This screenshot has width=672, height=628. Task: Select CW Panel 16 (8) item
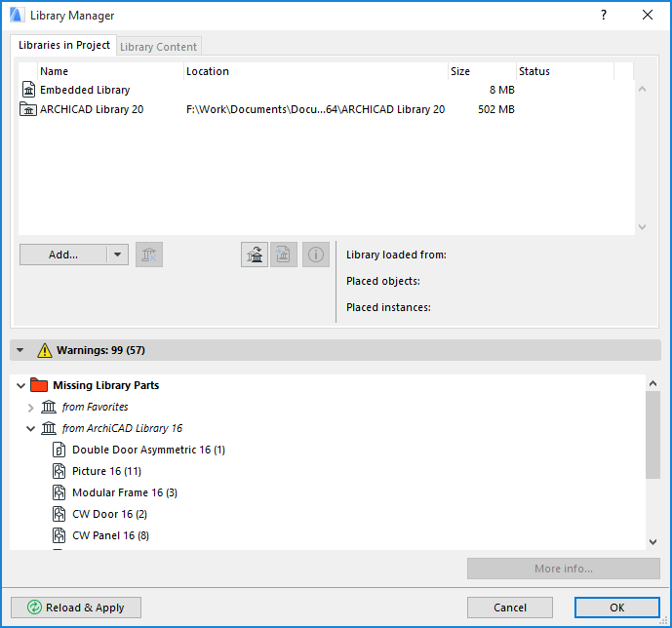click(110, 535)
